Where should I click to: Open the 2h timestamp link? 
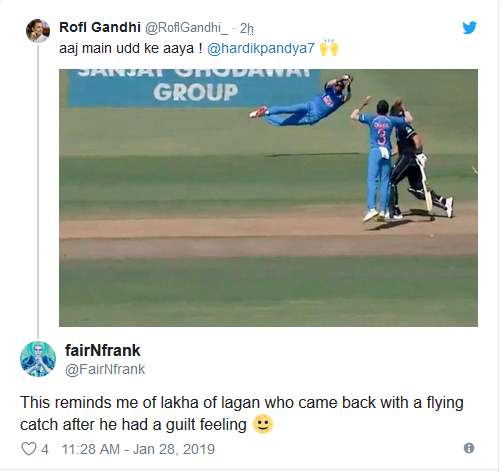point(247,28)
